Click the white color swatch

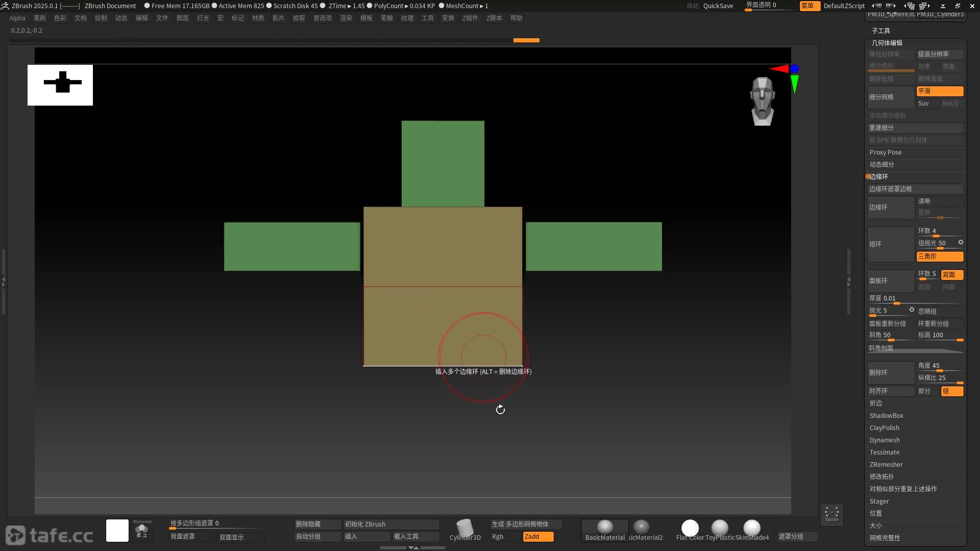117,531
